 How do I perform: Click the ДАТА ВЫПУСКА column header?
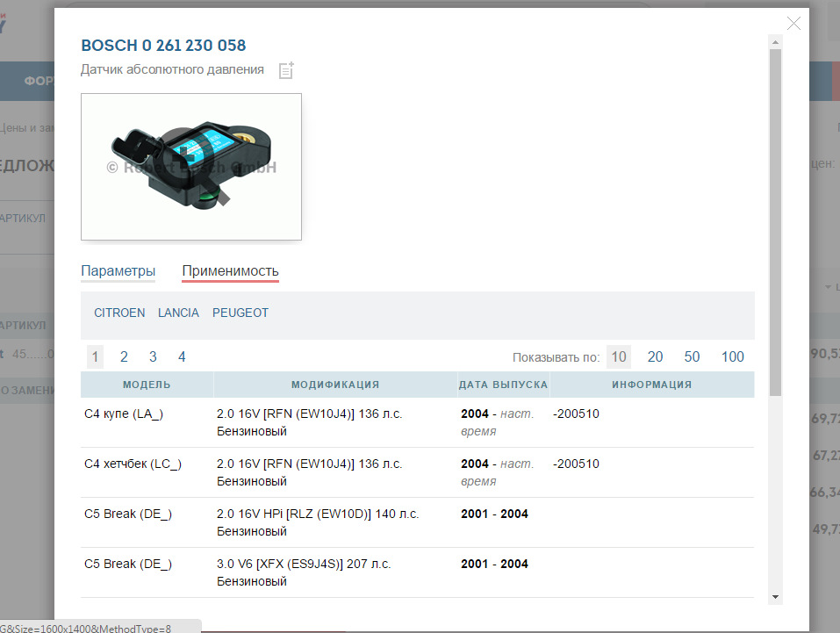pyautogui.click(x=504, y=385)
